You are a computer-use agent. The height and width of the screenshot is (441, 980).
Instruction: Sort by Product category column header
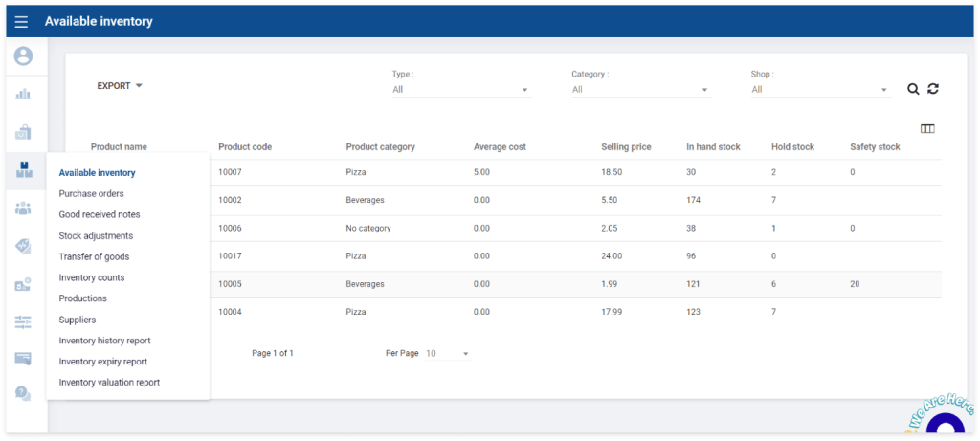point(380,147)
